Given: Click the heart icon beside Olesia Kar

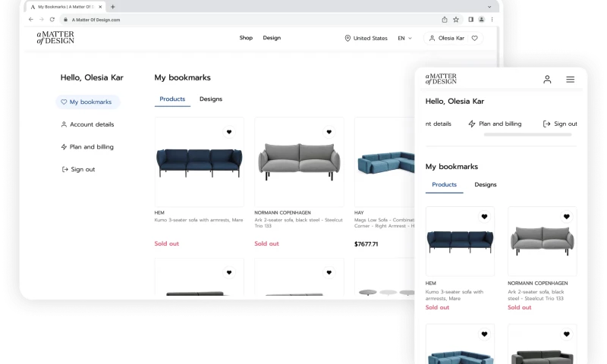Looking at the screenshot, I should [x=475, y=38].
